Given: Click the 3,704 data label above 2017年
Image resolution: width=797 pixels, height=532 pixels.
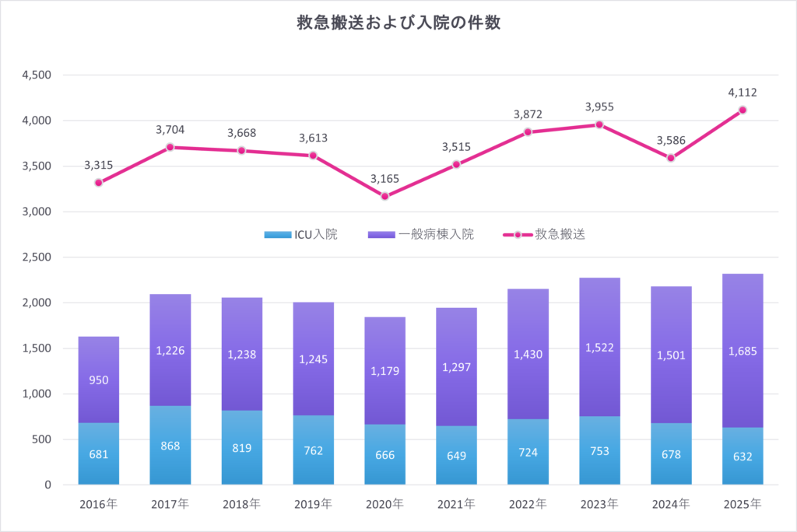Looking at the screenshot, I should (x=170, y=130).
